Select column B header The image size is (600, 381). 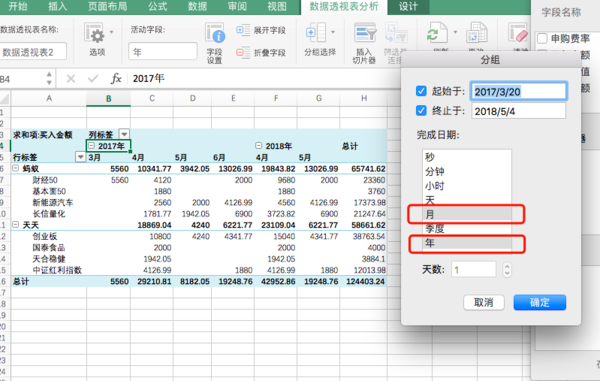coord(108,99)
